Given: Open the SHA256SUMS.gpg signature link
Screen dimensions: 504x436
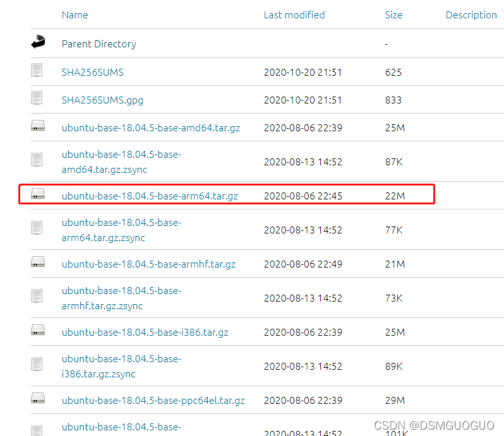Looking at the screenshot, I should pos(102,100).
